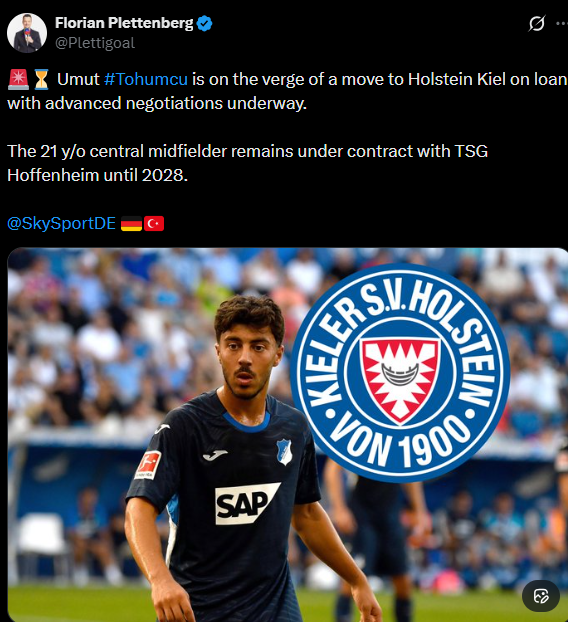Image resolution: width=568 pixels, height=622 pixels.
Task: Click the Bundesliga sleeve patch
Action: (x=148, y=465)
